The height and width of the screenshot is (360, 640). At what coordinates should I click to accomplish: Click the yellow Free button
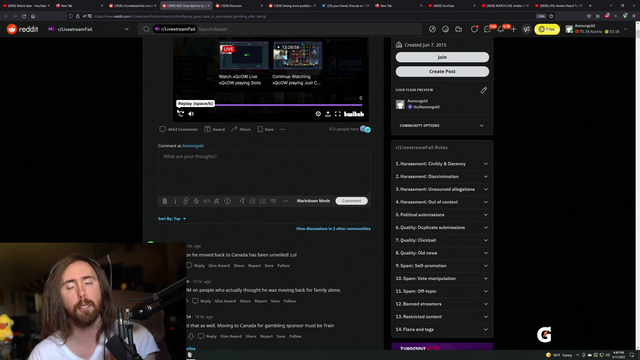[547, 29]
